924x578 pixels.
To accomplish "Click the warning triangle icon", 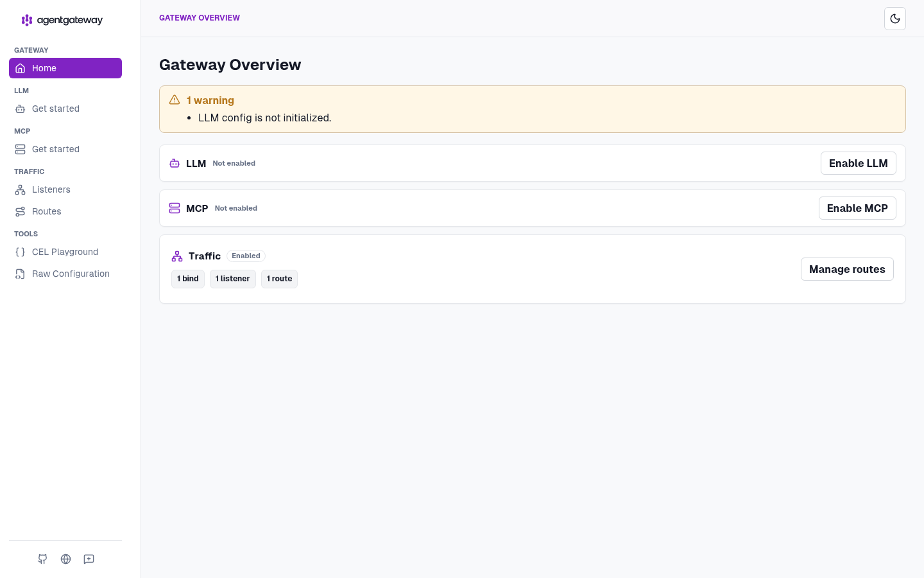I will 175,100.
